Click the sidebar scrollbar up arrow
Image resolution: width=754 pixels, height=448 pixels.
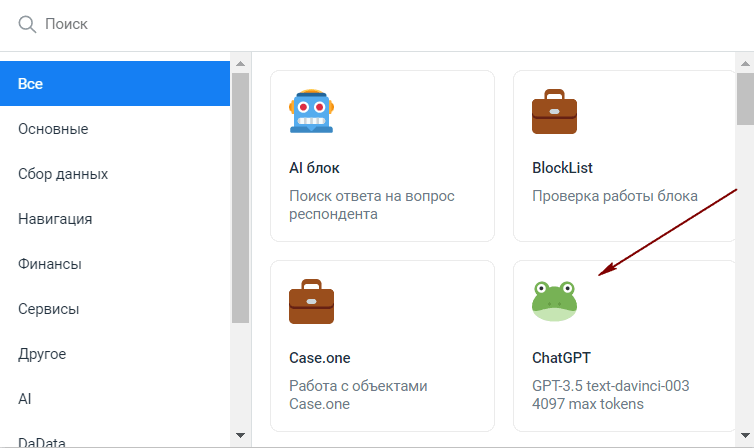(240, 63)
